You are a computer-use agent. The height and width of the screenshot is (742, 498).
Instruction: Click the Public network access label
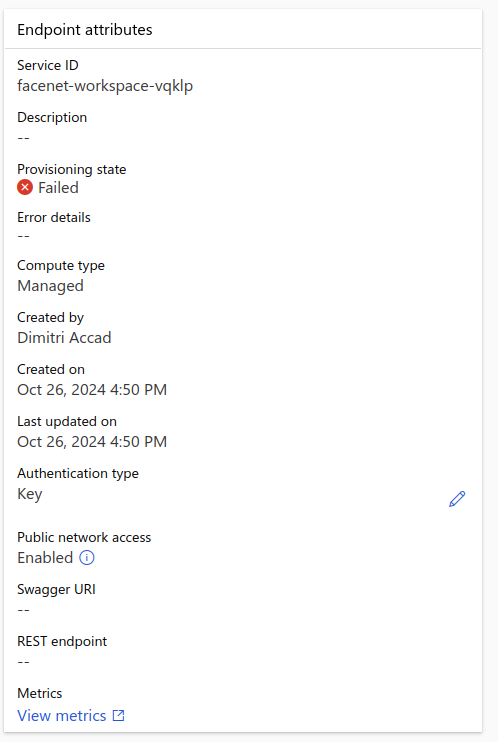tap(84, 537)
